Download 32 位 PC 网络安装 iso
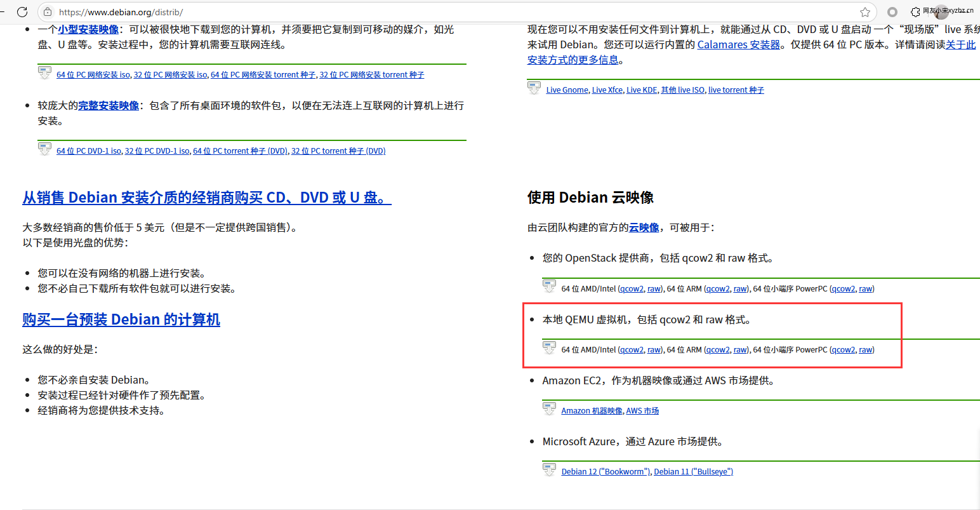 point(170,75)
